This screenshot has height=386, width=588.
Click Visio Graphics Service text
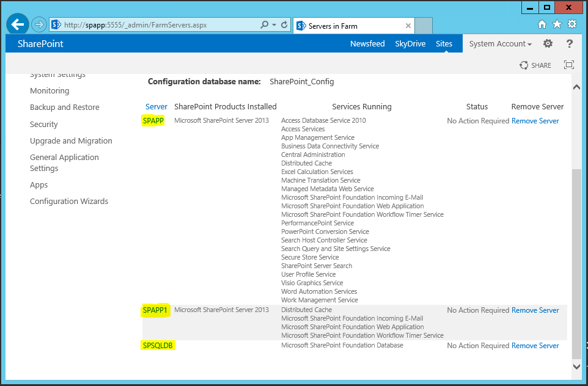312,283
